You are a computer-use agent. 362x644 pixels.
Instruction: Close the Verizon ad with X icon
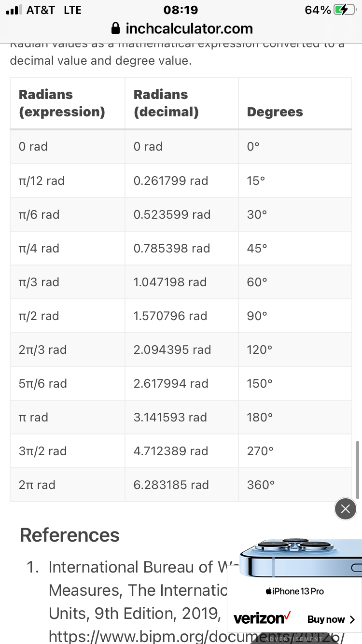click(x=345, y=508)
